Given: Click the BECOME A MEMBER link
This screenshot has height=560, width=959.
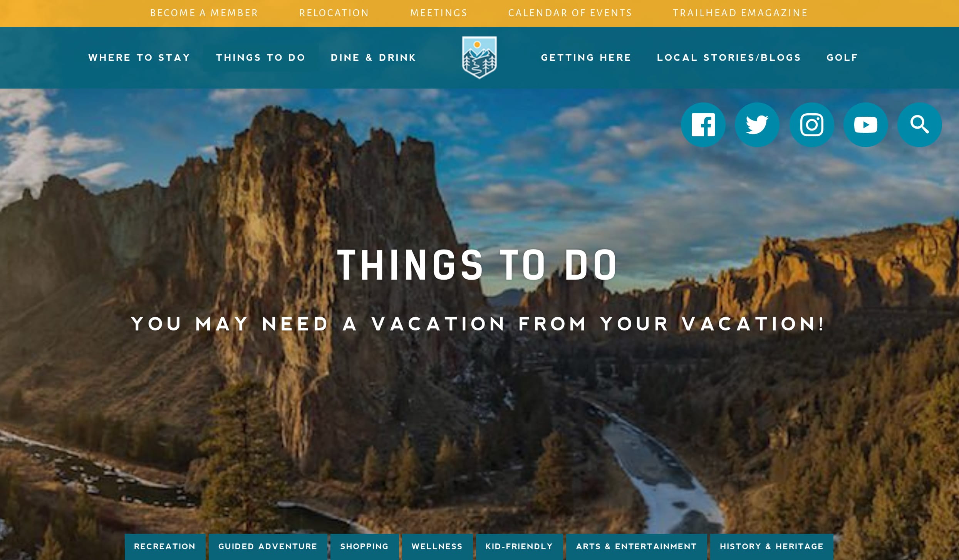Looking at the screenshot, I should click(x=203, y=13).
